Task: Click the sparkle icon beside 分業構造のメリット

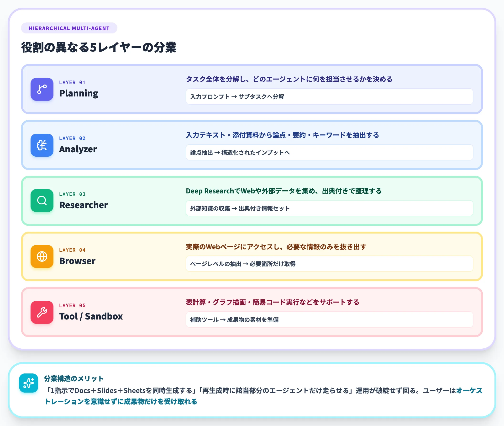Action: coord(28,383)
